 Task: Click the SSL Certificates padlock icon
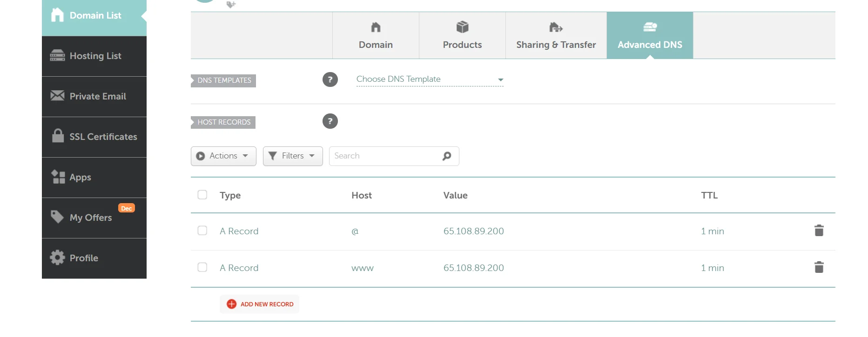pyautogui.click(x=58, y=135)
